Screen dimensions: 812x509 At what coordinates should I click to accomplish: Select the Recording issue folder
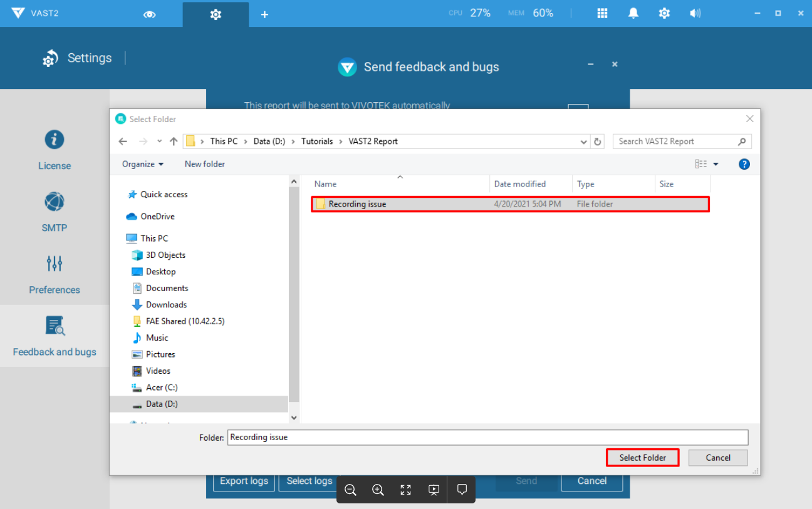point(511,204)
